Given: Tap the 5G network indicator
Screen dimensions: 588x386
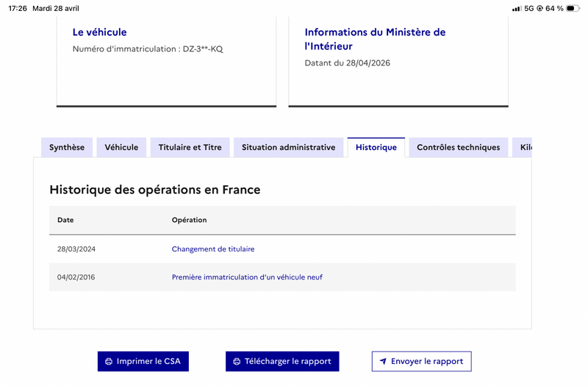Looking at the screenshot, I should [x=529, y=8].
